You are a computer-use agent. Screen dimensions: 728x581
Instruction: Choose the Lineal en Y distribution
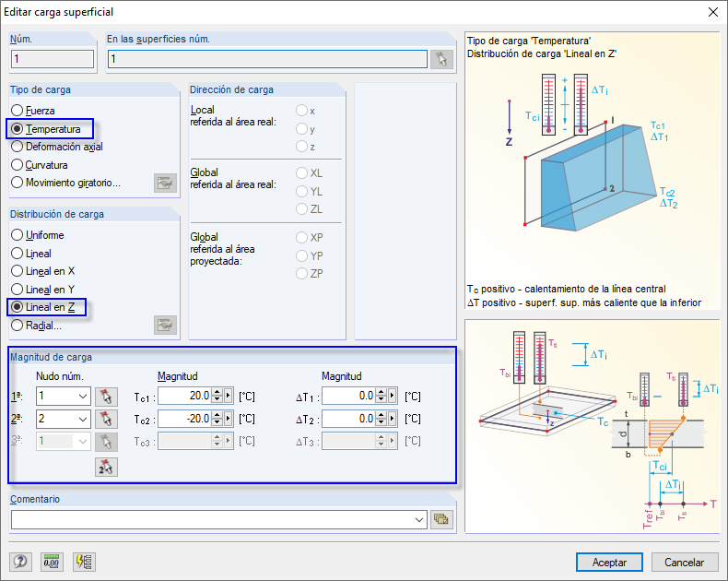42,290
